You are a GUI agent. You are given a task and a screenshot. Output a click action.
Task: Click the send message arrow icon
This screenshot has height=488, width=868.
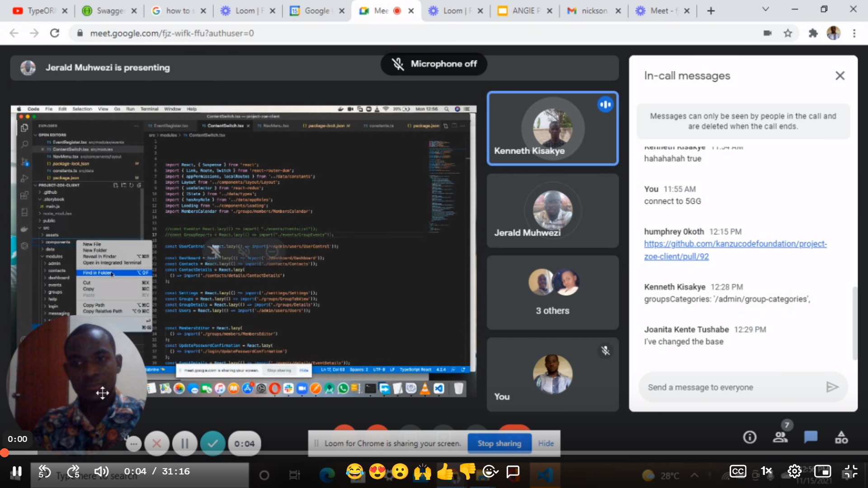[x=832, y=387]
